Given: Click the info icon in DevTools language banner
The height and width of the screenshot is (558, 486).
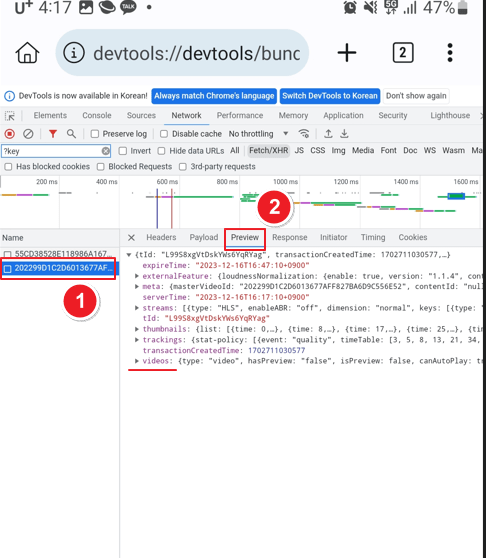Looking at the screenshot, I should tap(9, 96).
